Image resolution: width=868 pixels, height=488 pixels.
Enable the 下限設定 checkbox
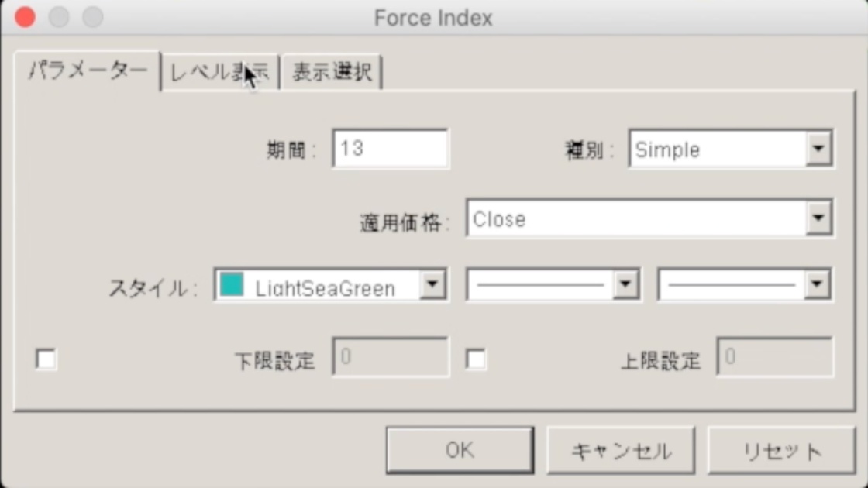point(46,359)
